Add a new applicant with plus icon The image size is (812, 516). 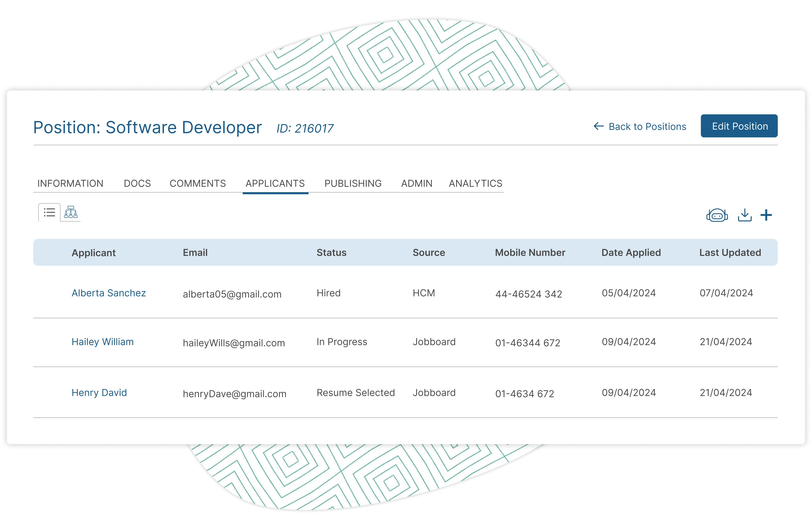click(x=766, y=215)
